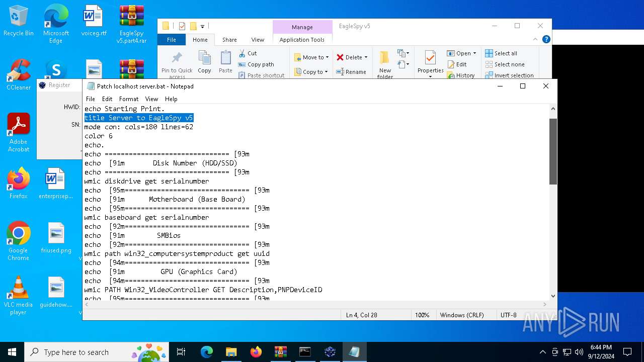
Task: Click Notepad scroll down arrow
Action: 553,296
